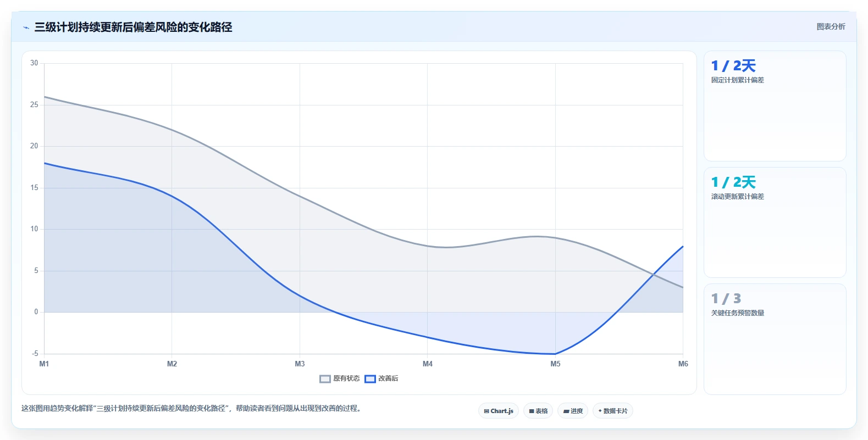Click the M4 x-axis label

pyautogui.click(x=428, y=364)
